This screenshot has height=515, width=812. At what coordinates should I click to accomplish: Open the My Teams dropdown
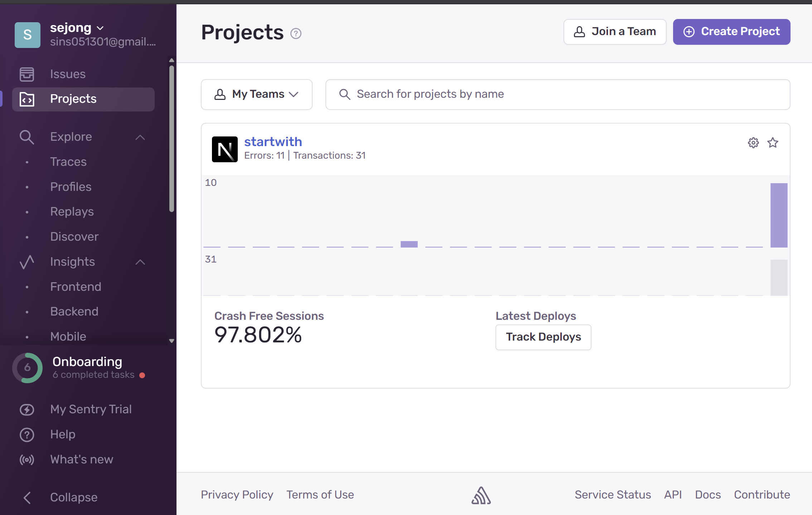[x=256, y=95]
